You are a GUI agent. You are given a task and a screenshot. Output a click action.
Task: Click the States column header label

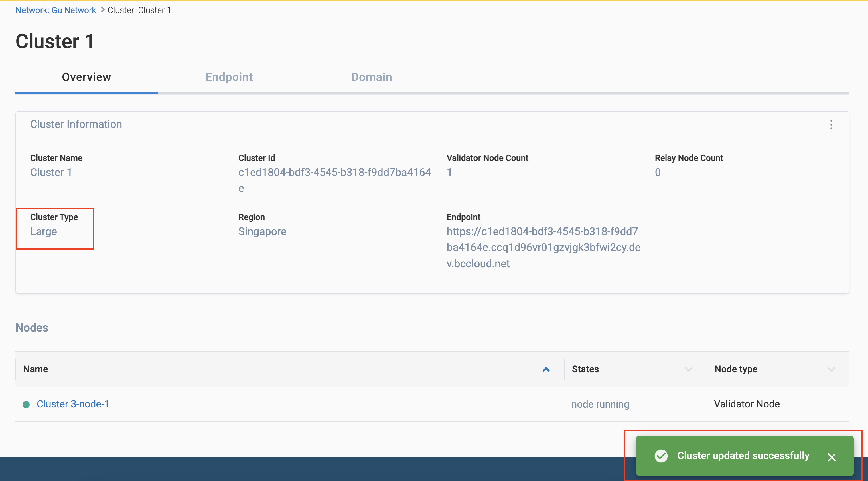[x=585, y=369]
